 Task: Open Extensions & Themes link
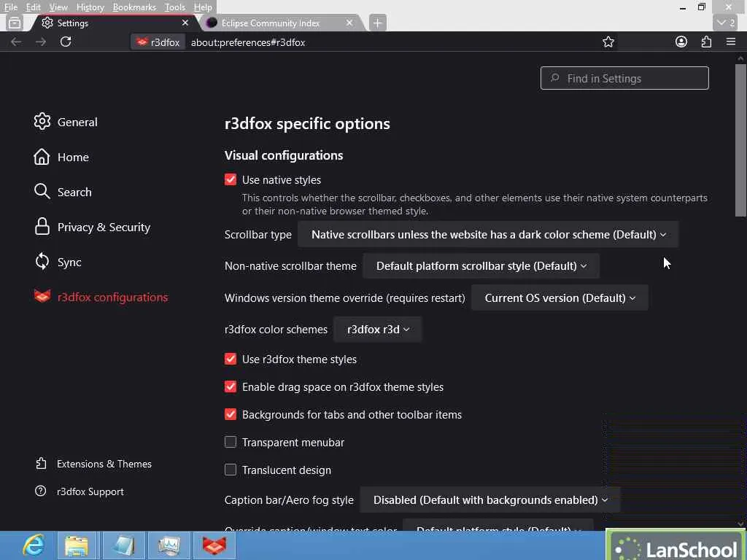pyautogui.click(x=93, y=464)
